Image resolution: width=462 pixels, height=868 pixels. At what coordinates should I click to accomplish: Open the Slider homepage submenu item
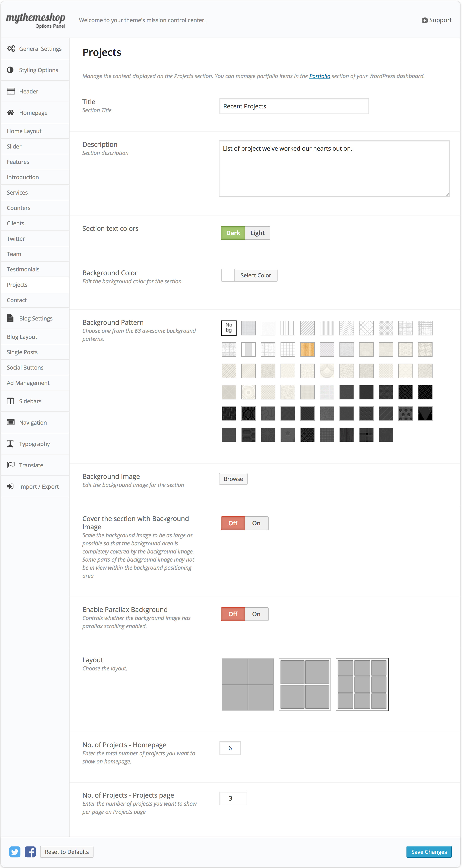(x=14, y=147)
